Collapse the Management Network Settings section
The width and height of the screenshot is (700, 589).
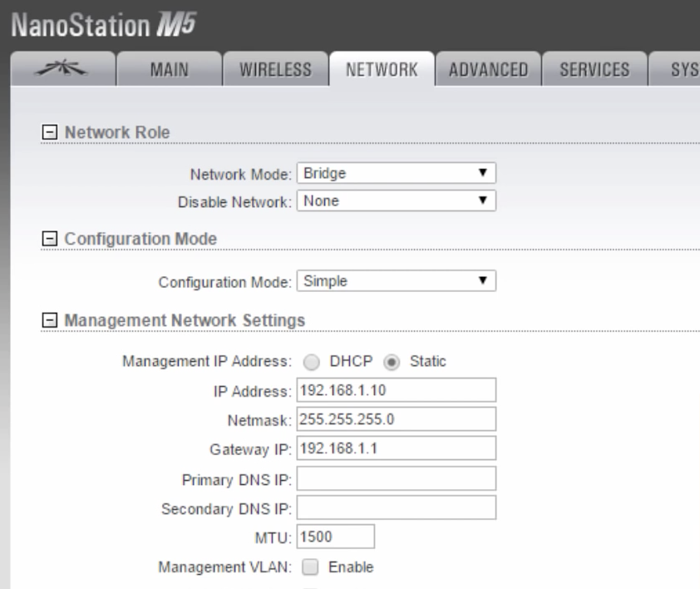[49, 320]
